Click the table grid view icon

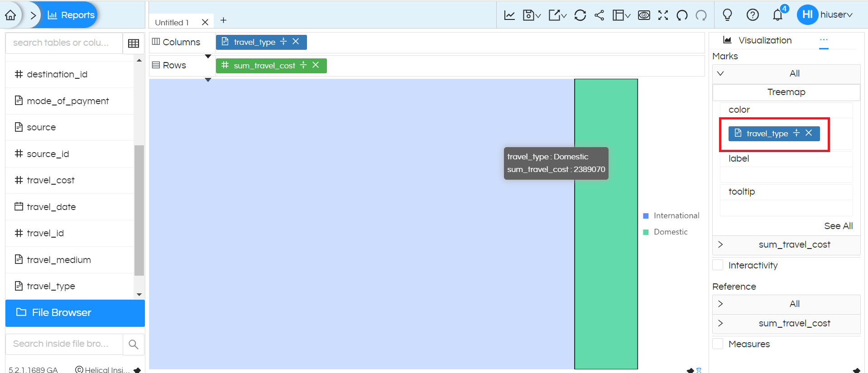[134, 43]
